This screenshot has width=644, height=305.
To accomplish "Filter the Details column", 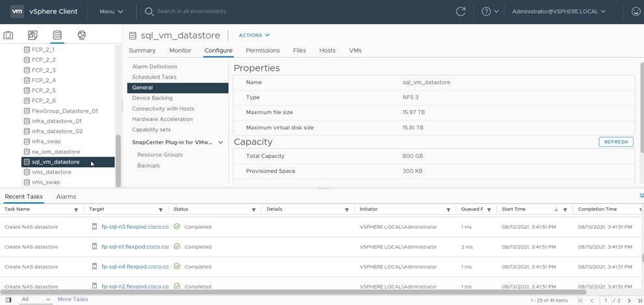I will pyautogui.click(x=346, y=209).
